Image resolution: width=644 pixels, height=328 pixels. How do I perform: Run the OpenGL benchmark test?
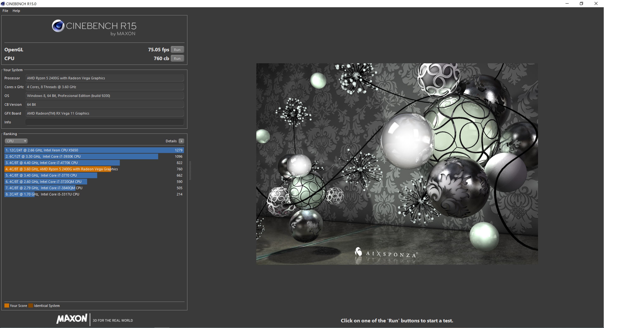pos(177,50)
